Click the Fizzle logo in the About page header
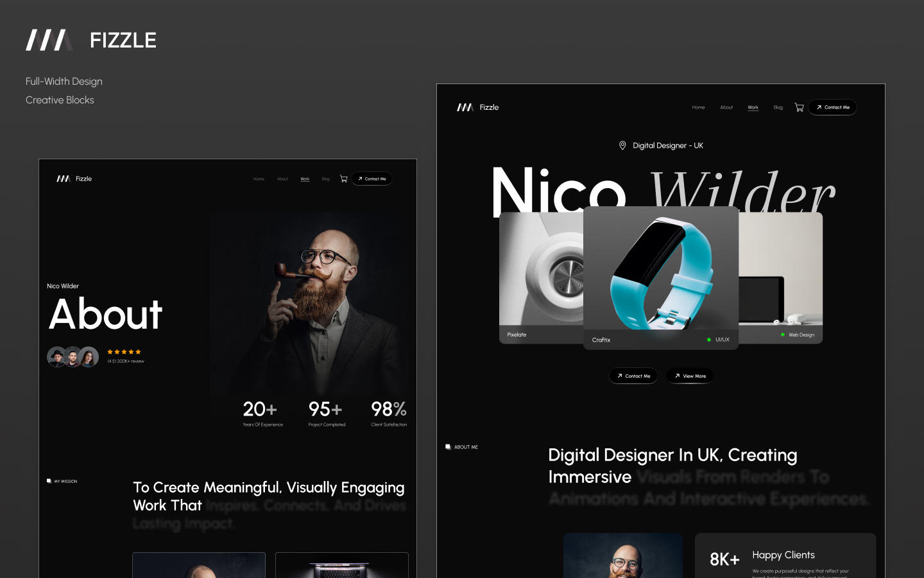Viewport: 924px width, 578px height. click(74, 179)
